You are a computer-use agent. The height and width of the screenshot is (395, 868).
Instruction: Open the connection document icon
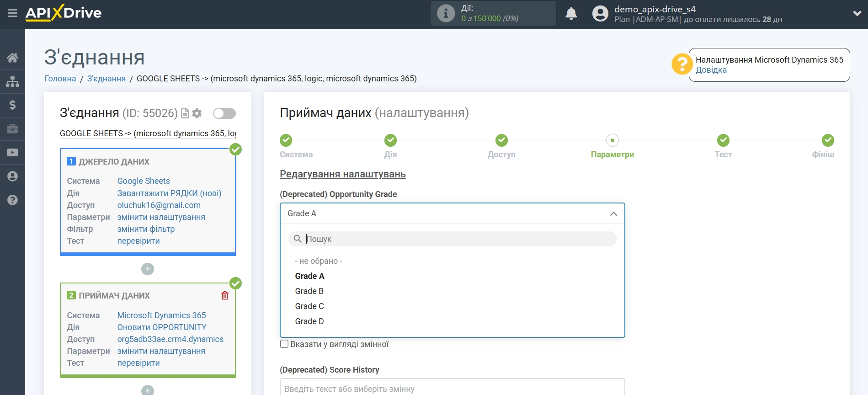(185, 113)
